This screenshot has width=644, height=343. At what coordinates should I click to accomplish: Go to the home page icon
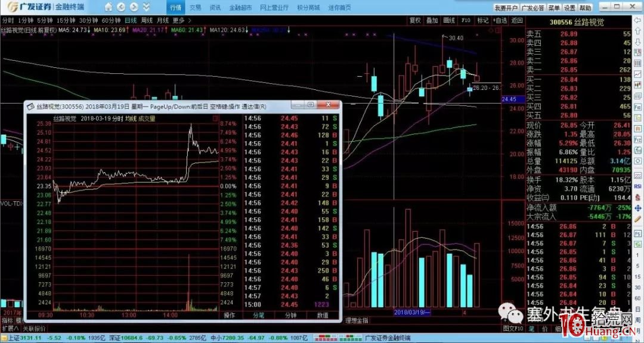109,7
